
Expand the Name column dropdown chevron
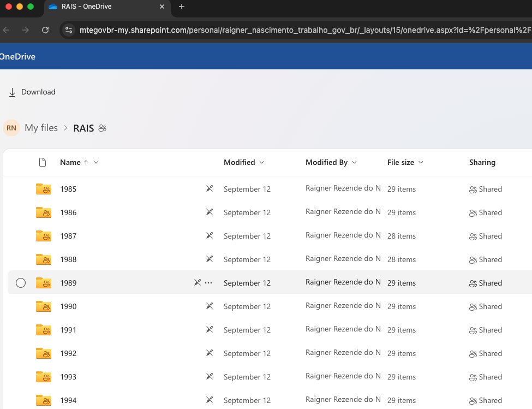click(97, 163)
